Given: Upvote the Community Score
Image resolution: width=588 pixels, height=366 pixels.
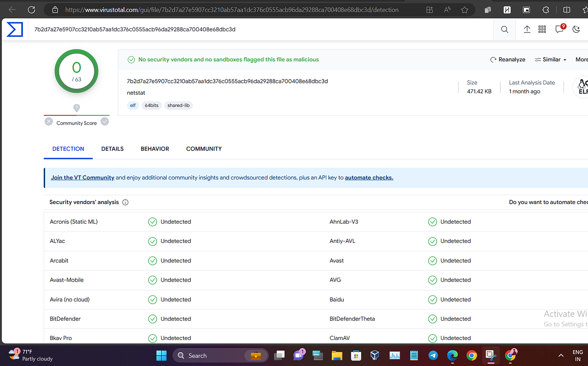Looking at the screenshot, I should pos(104,121).
